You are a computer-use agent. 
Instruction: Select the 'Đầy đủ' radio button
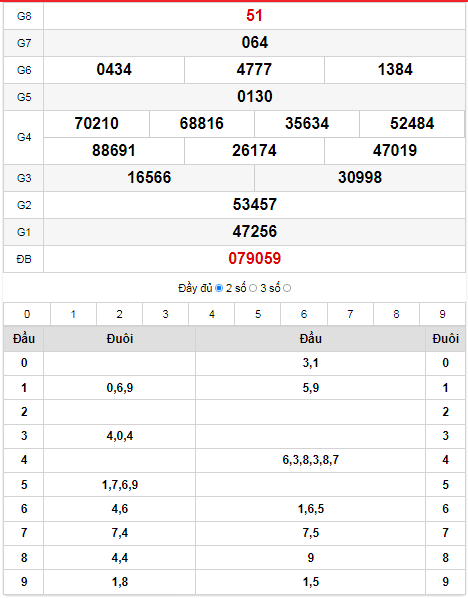(219, 288)
